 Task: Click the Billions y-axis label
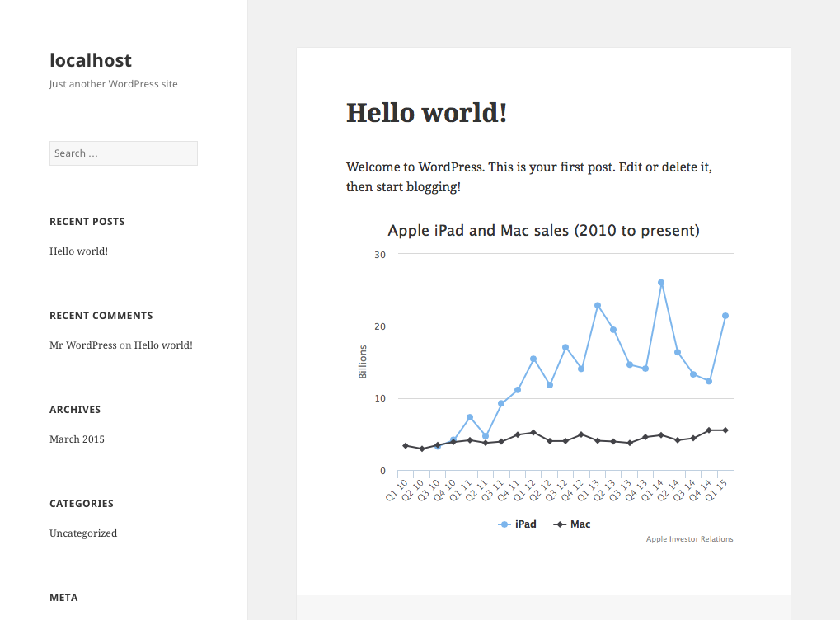tap(363, 362)
